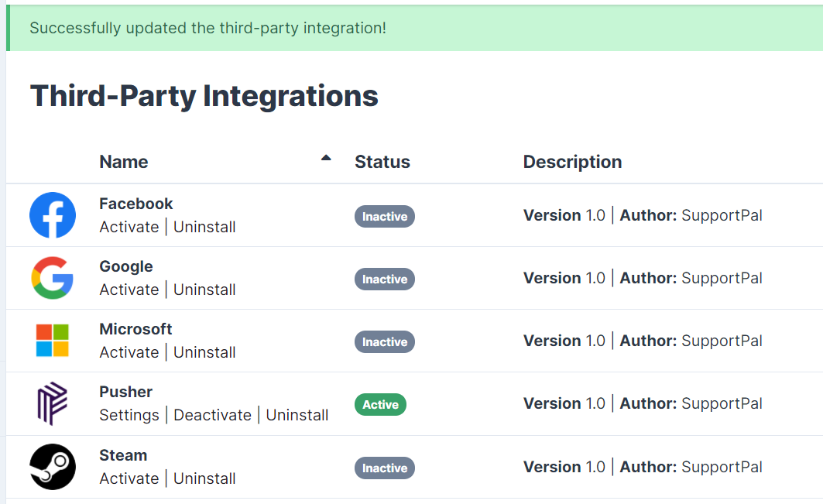Click the Status column header
This screenshot has height=504, width=823.
(382, 162)
